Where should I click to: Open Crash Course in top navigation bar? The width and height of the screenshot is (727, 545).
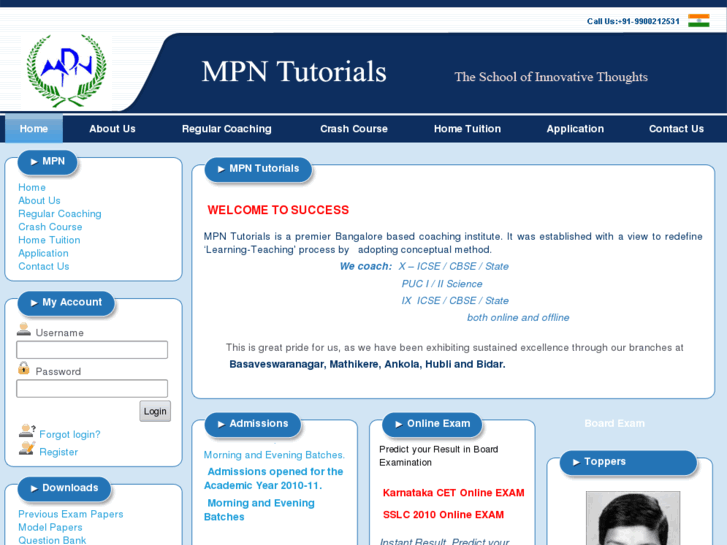(x=354, y=129)
